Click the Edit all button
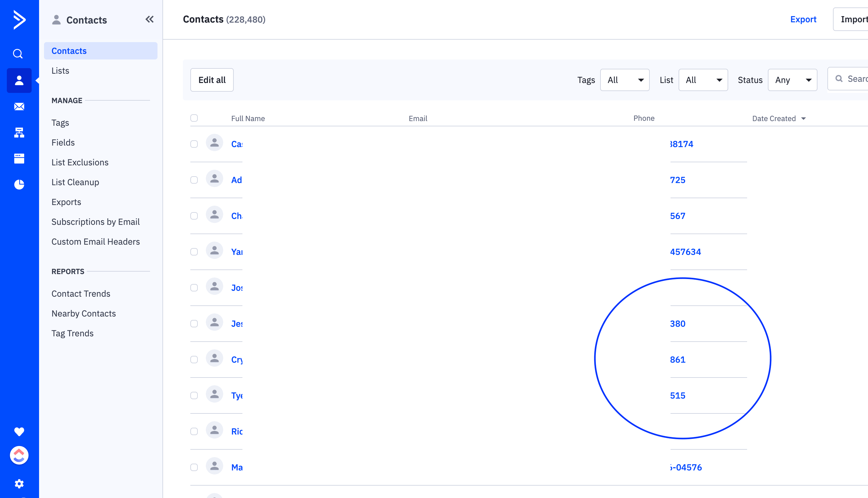 (x=212, y=80)
